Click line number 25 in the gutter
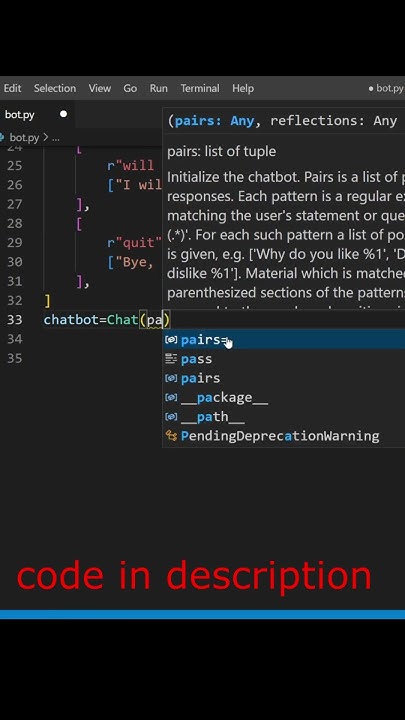 tap(15, 165)
